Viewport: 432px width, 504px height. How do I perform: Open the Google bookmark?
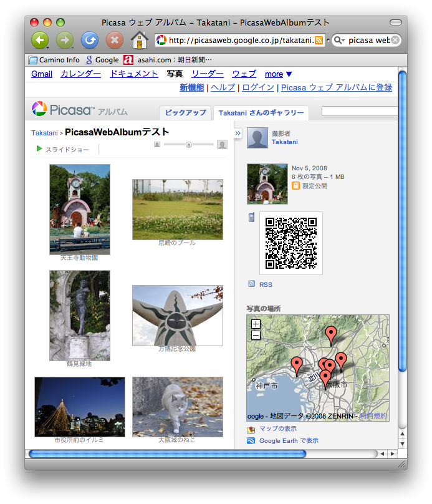click(x=102, y=60)
